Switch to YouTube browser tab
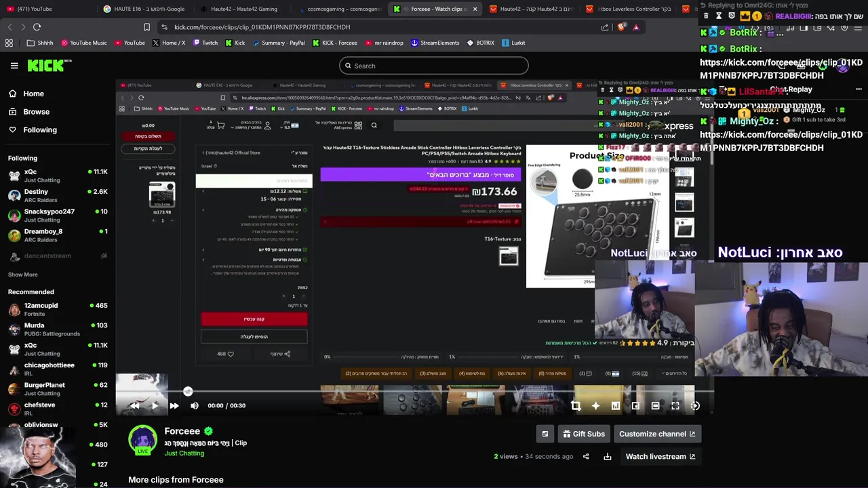Image resolution: width=868 pixels, height=488 pixels. [x=49, y=9]
